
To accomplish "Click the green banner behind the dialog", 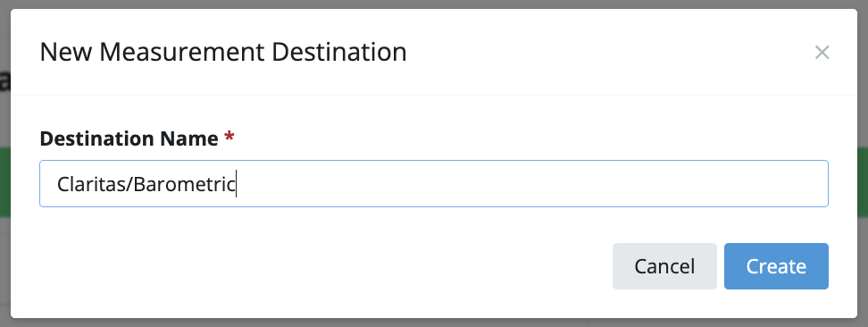I will (x=863, y=181).
